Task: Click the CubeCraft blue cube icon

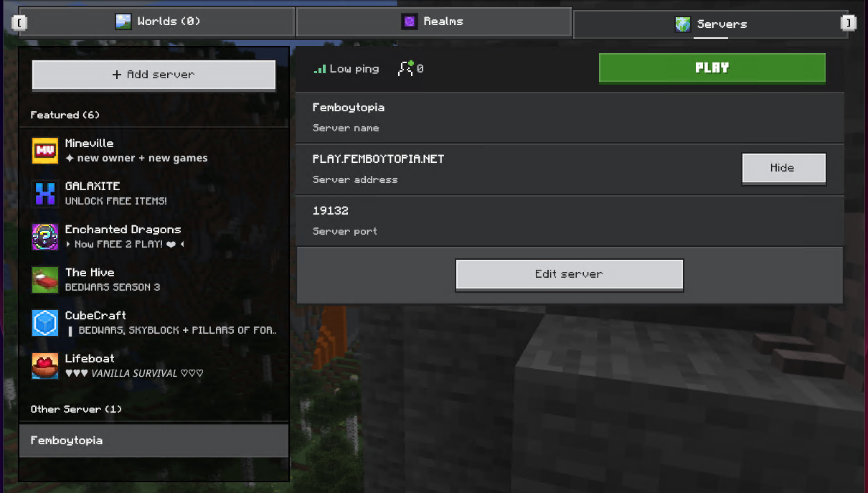Action: (x=45, y=323)
